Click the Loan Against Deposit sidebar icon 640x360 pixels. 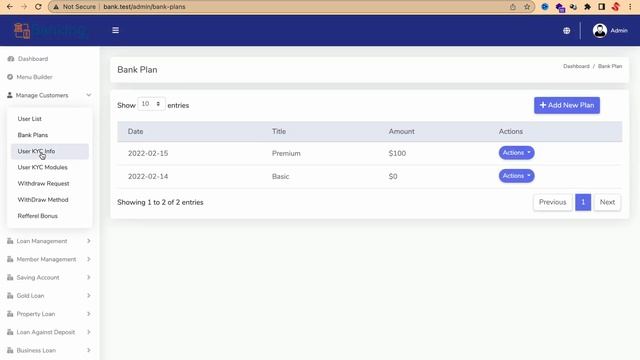tap(10, 332)
